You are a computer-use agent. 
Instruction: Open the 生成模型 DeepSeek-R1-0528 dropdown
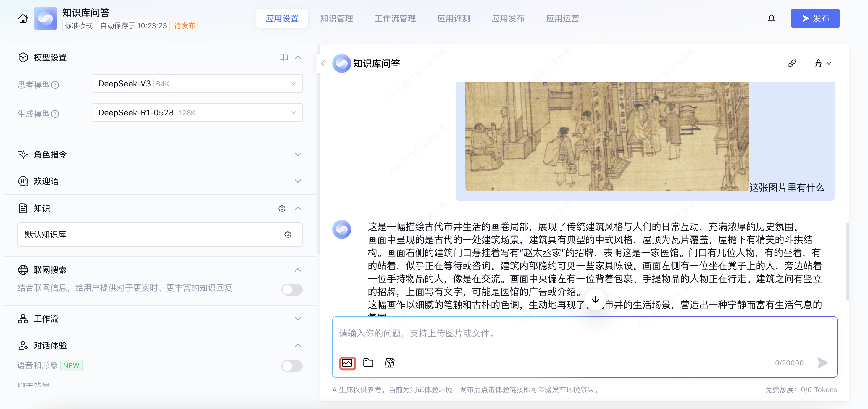(x=197, y=113)
